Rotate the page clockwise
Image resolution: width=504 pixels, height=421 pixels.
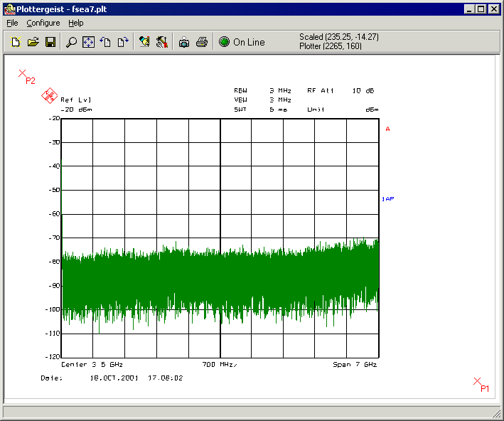click(x=122, y=43)
